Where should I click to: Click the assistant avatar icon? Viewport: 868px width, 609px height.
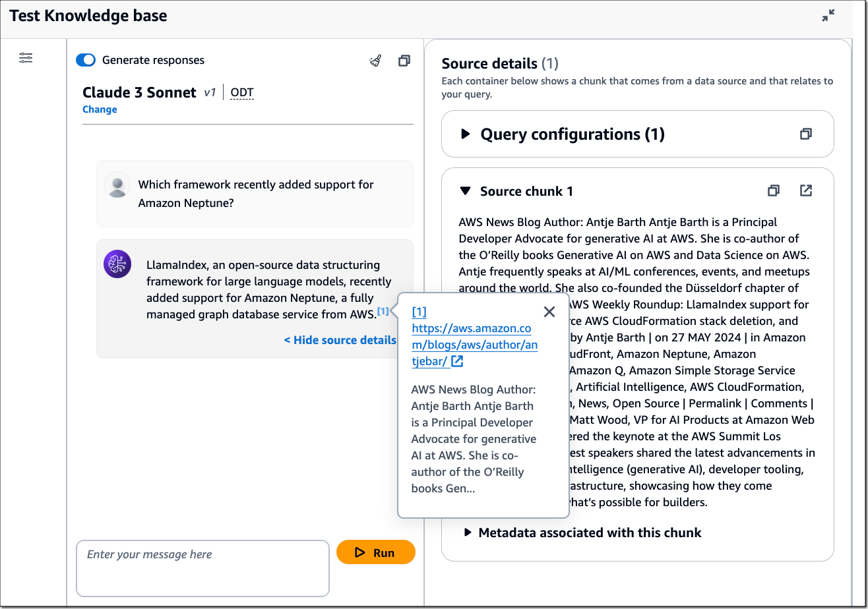coord(117,264)
